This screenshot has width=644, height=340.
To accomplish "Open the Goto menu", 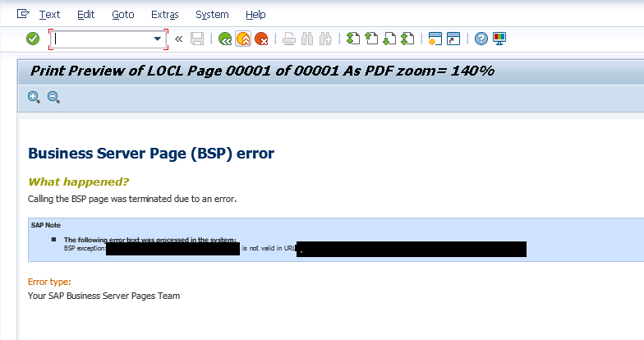I will coord(123,15).
